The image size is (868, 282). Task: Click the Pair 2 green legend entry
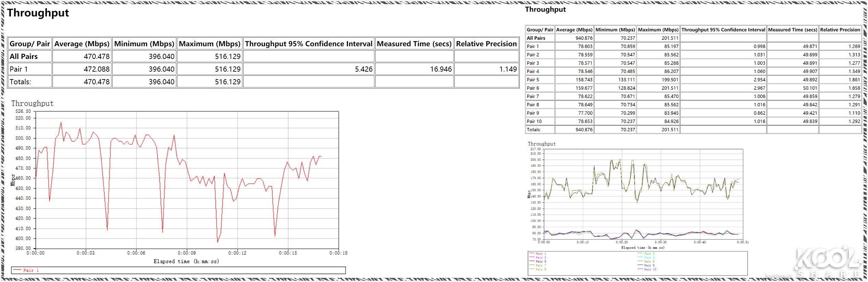(650, 254)
